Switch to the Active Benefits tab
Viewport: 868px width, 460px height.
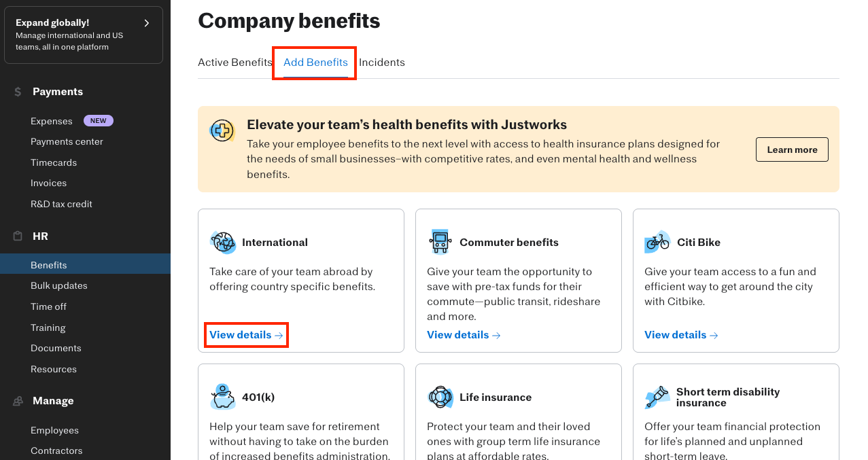click(x=235, y=63)
